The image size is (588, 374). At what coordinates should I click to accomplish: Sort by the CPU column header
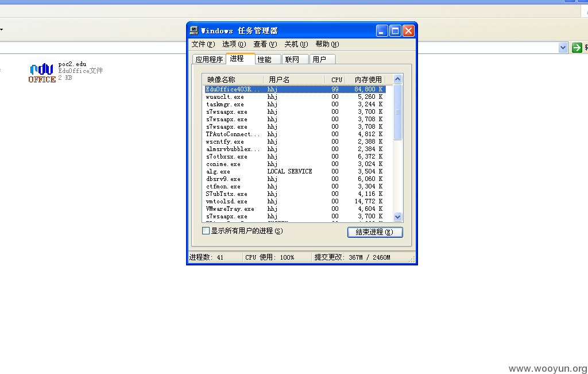335,79
